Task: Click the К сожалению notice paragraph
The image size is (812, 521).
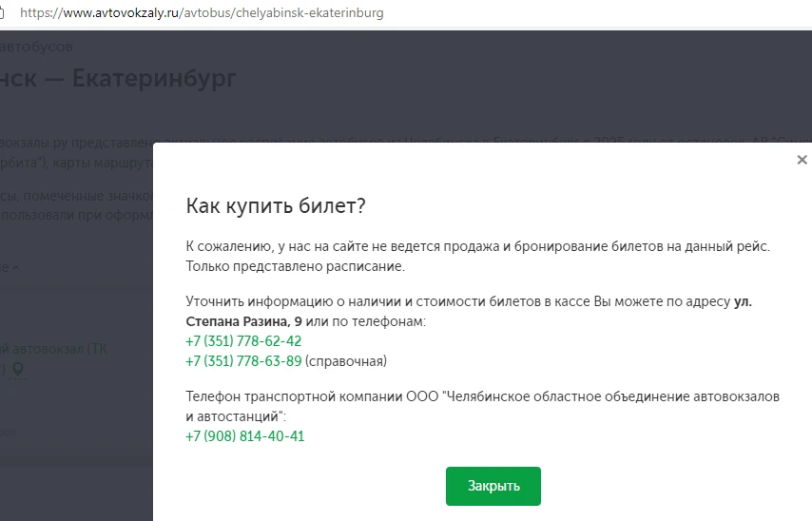Action: tap(477, 246)
